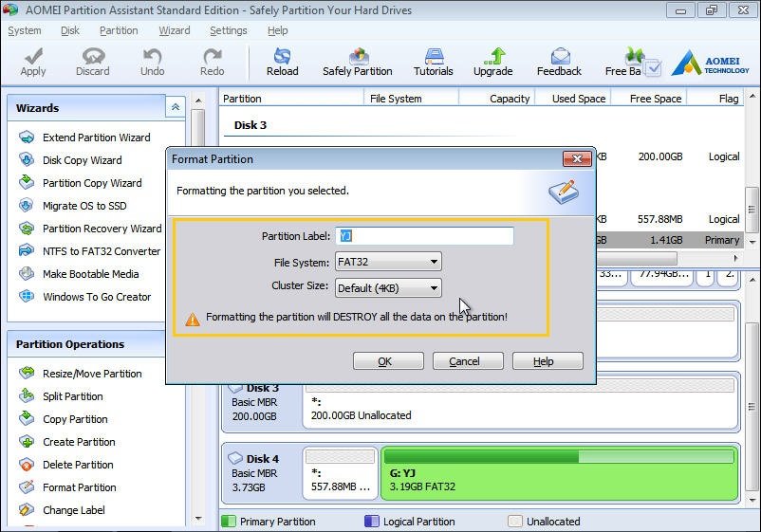Click sidebar scrollbar up arrow
The width and height of the screenshot is (761, 532).
coord(198,101)
